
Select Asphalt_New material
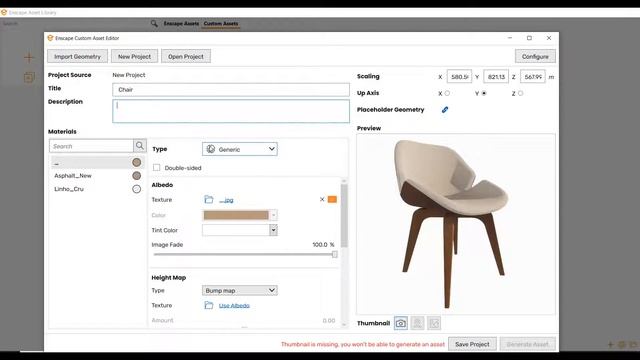pos(97,176)
